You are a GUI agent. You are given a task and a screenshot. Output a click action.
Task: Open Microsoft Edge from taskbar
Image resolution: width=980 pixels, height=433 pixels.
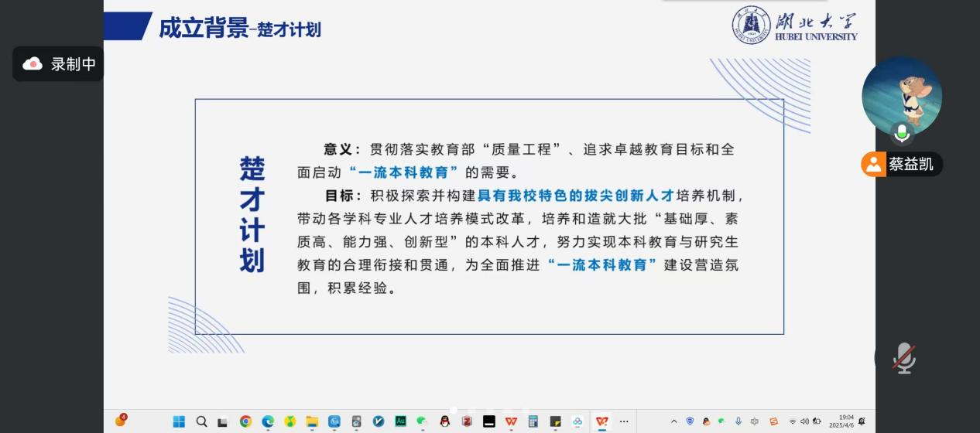click(x=268, y=421)
